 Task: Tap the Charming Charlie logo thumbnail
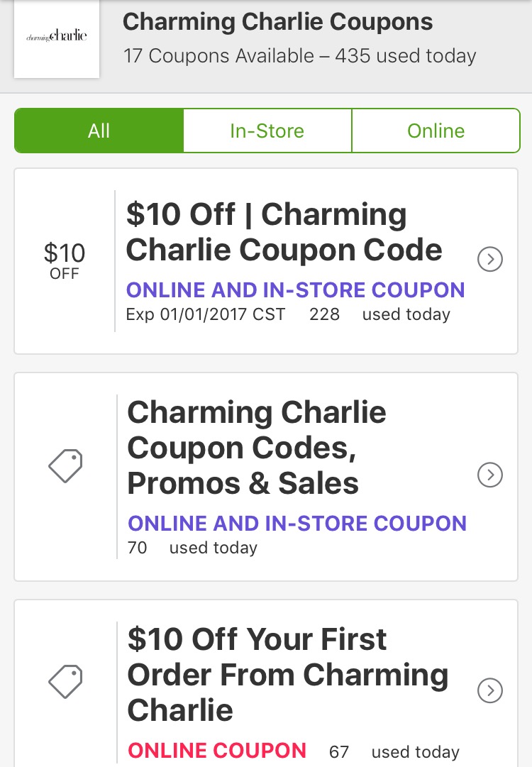coord(57,38)
